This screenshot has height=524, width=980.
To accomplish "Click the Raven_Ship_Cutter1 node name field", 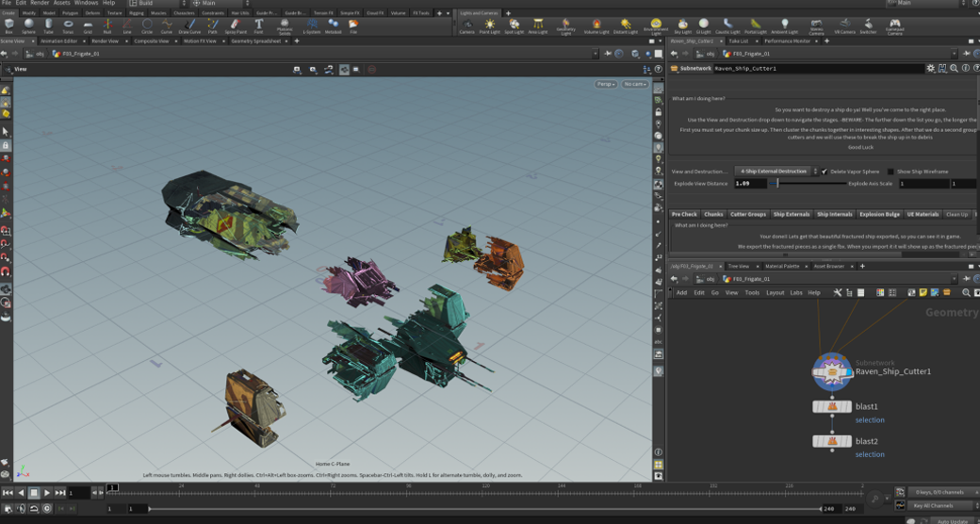I will 818,68.
